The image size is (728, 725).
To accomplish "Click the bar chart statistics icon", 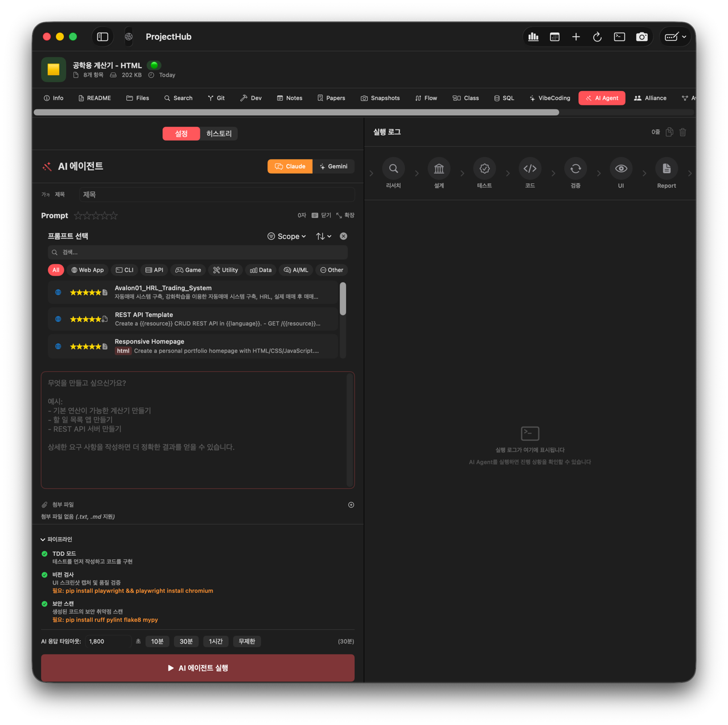I will [x=533, y=37].
